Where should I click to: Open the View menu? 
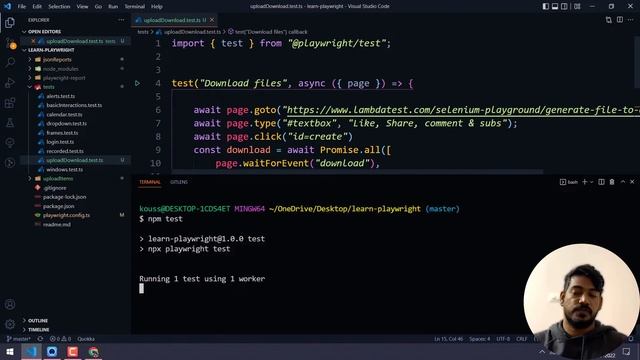click(82, 7)
